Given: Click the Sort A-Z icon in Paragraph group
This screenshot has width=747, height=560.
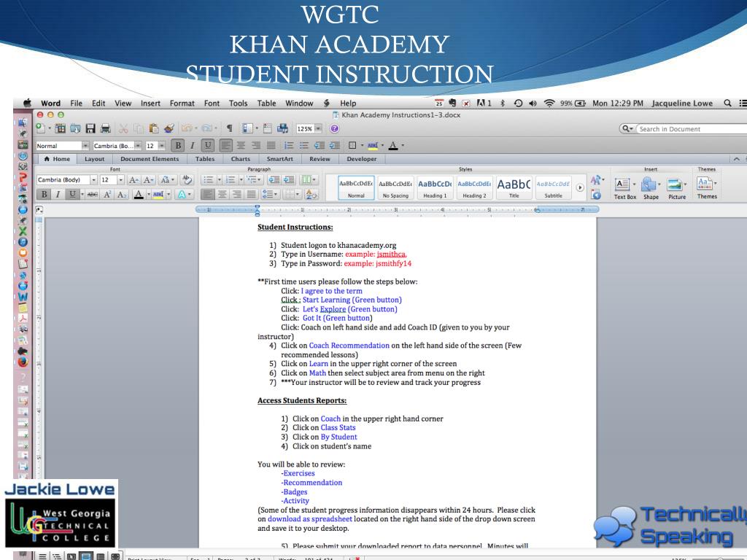Looking at the screenshot, I should [x=311, y=194].
